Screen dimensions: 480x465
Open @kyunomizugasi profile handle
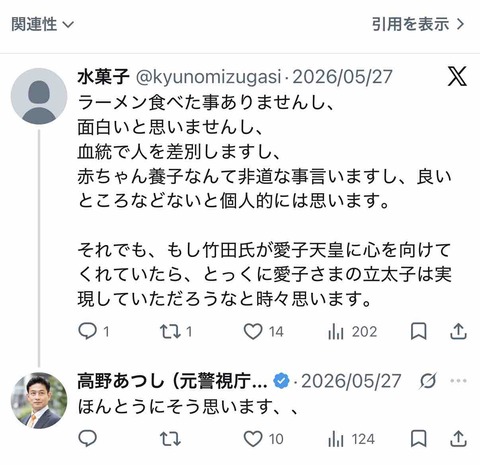[208, 77]
